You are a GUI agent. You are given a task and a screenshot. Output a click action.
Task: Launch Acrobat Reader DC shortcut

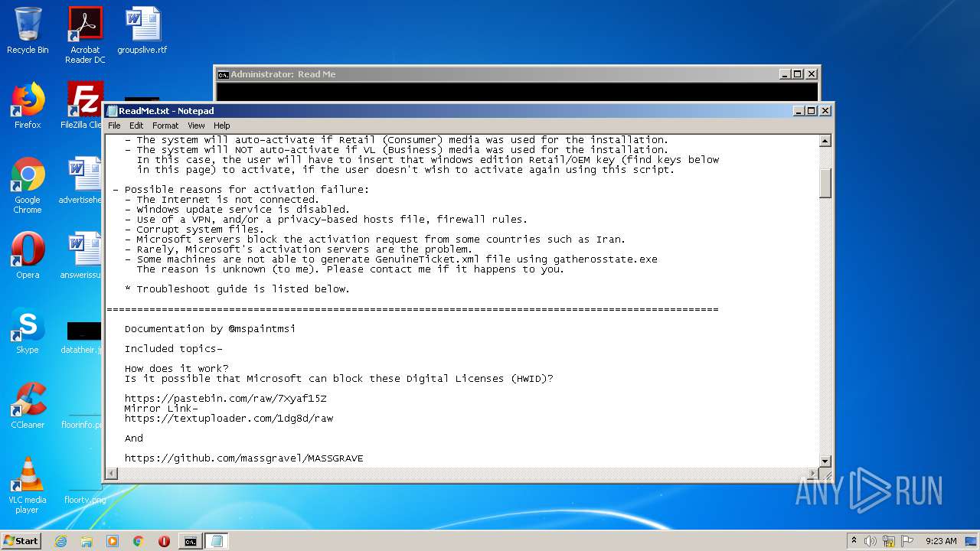85,35
